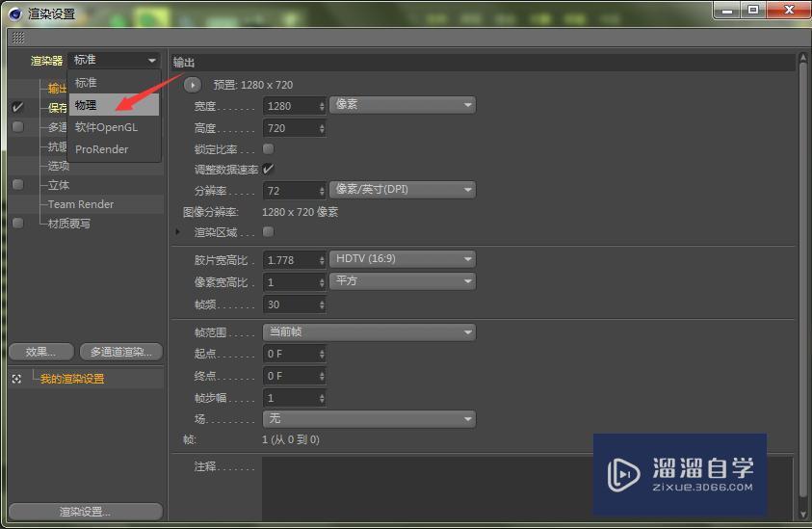Click the 输出 panel header
Image resolution: width=812 pixels, height=529 pixels.
483,63
